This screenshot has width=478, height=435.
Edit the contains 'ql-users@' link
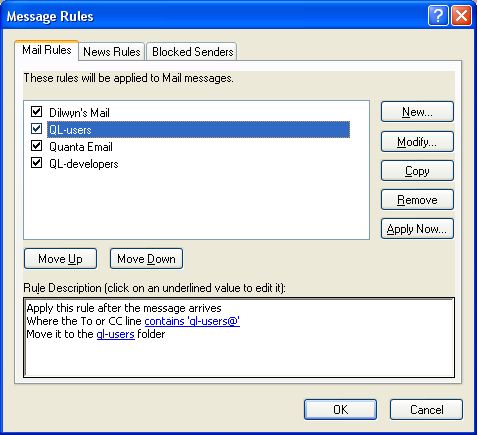192,321
